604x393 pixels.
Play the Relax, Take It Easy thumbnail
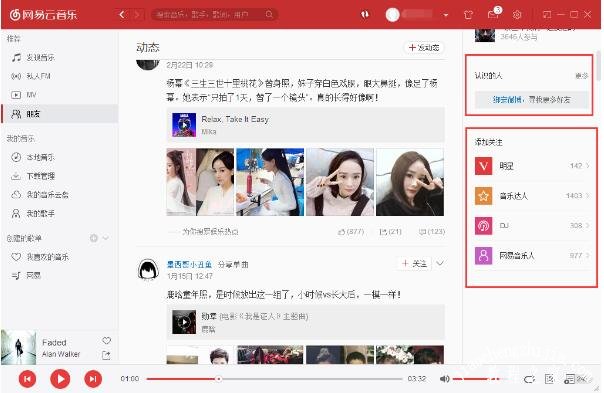tap(184, 125)
